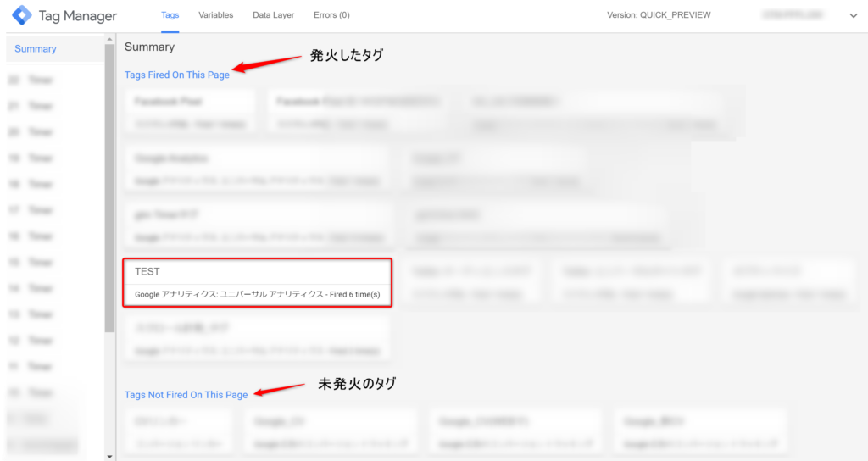Viewport: 868px width, 461px height.
Task: Select Summary in the left sidebar
Action: tap(55, 48)
